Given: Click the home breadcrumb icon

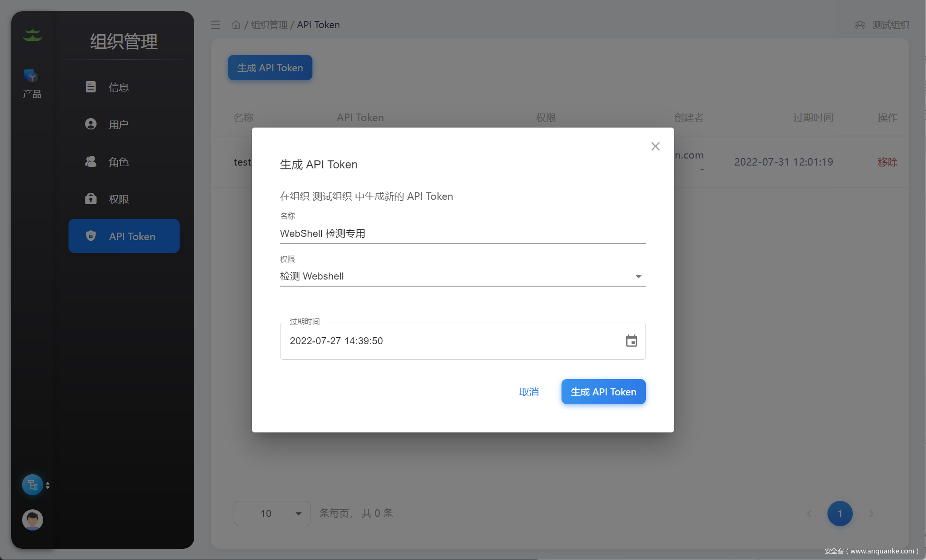Looking at the screenshot, I should 236,25.
